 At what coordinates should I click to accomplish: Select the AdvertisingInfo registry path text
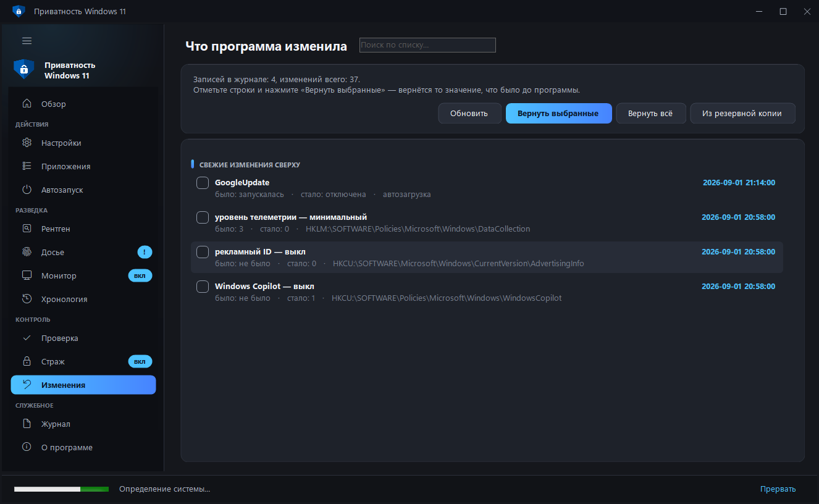click(x=458, y=263)
